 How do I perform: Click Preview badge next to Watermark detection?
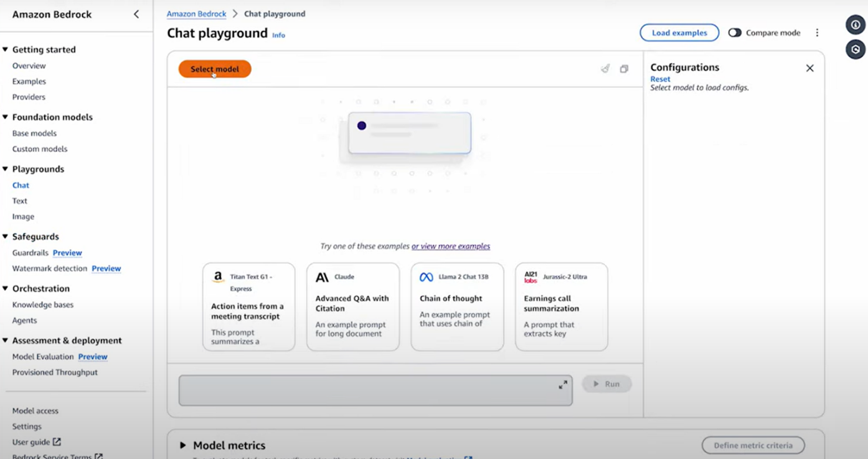[x=106, y=268]
